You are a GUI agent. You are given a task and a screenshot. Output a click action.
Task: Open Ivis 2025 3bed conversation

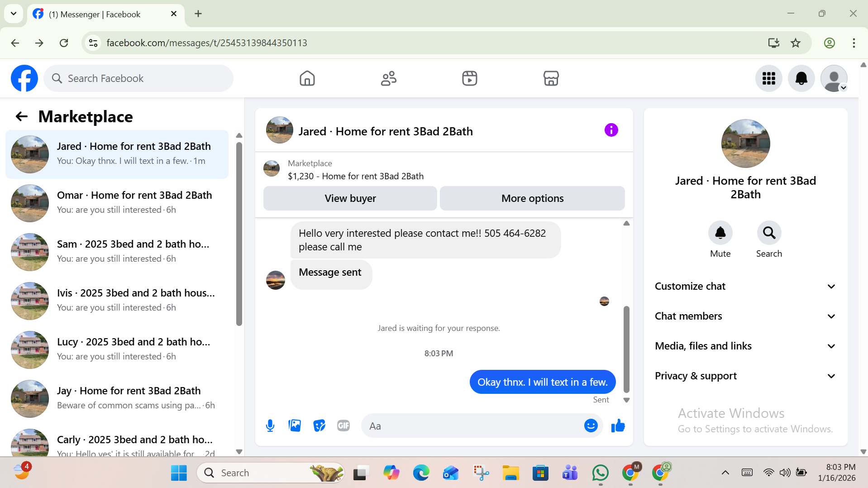click(x=117, y=301)
